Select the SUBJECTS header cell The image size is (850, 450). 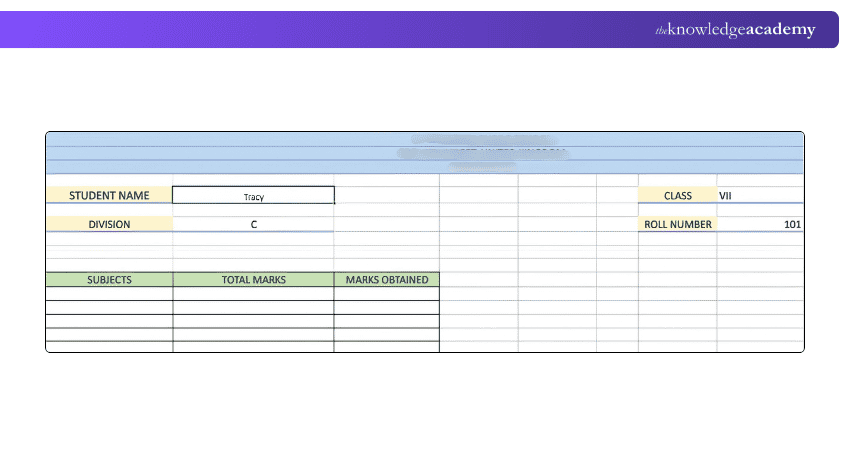pos(109,280)
